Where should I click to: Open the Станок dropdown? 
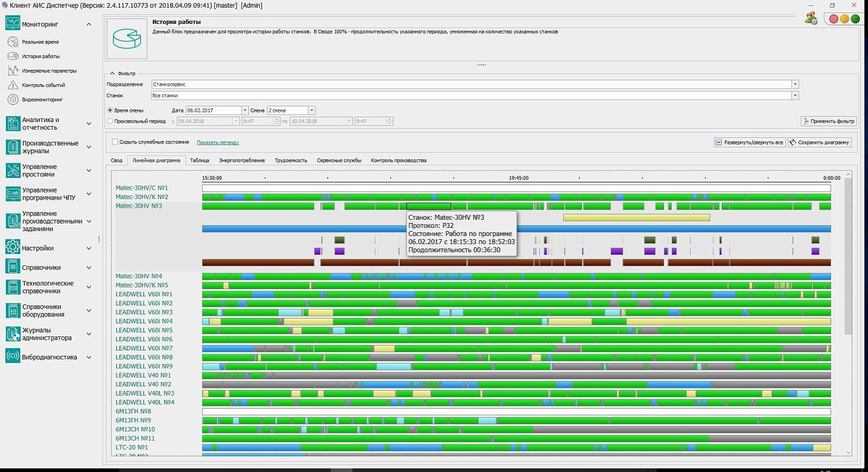tap(795, 95)
